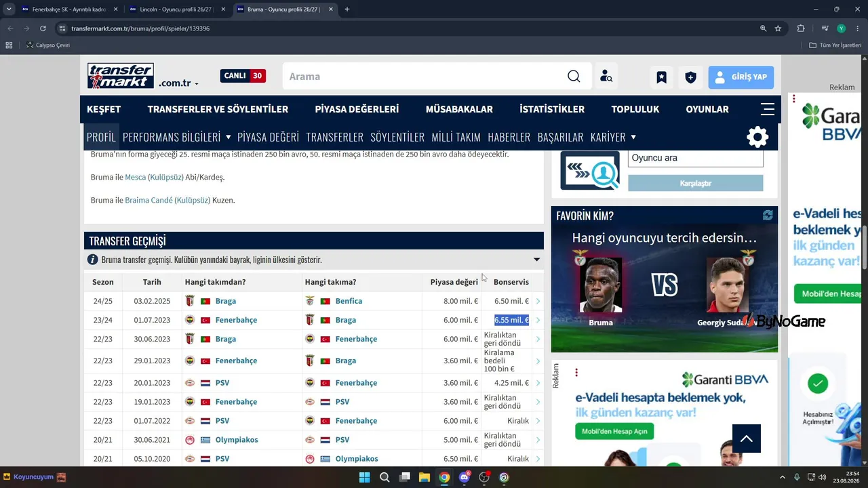The height and width of the screenshot is (488, 868).
Task: Follow the Benfica club link
Action: [x=349, y=301]
